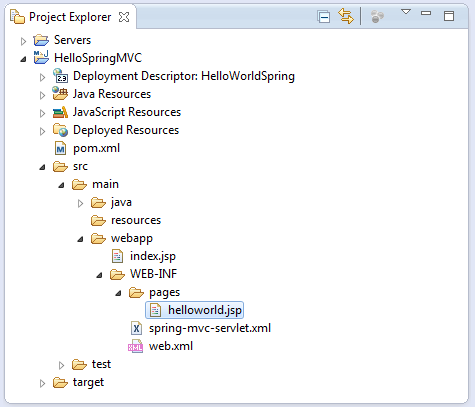Viewport: 475px width, 407px height.
Task: Click the web.xml file icon
Action: 136,346
